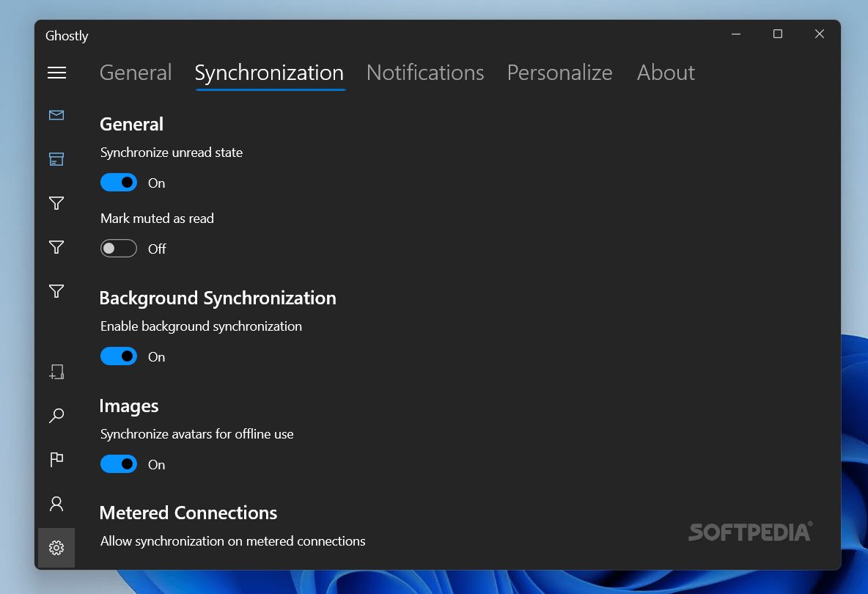Select the bottom filter icon in sidebar
The image size is (868, 594).
pyautogui.click(x=56, y=291)
